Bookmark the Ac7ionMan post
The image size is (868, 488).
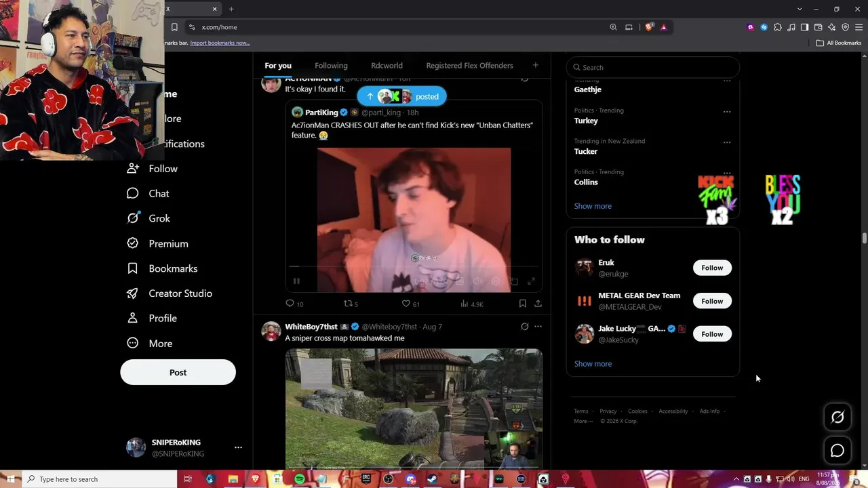tap(522, 304)
